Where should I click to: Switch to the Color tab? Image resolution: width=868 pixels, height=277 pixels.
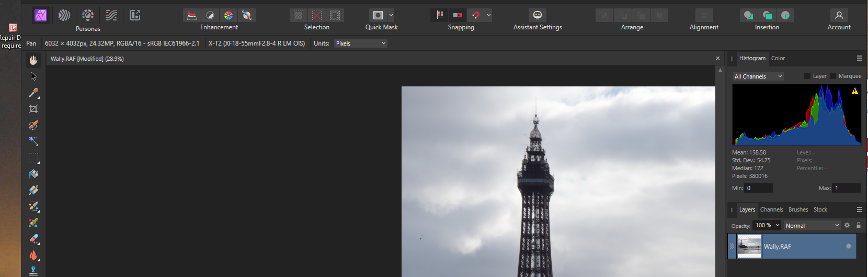point(778,58)
